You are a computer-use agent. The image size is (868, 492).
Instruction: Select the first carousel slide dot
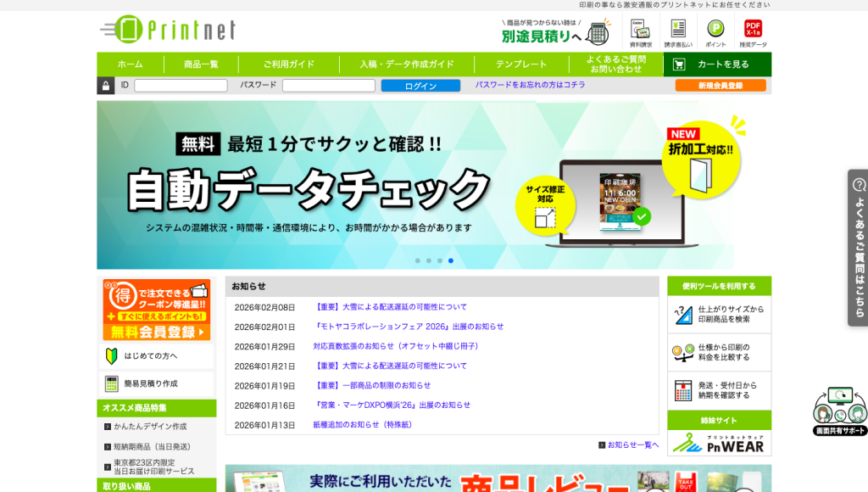coord(418,260)
